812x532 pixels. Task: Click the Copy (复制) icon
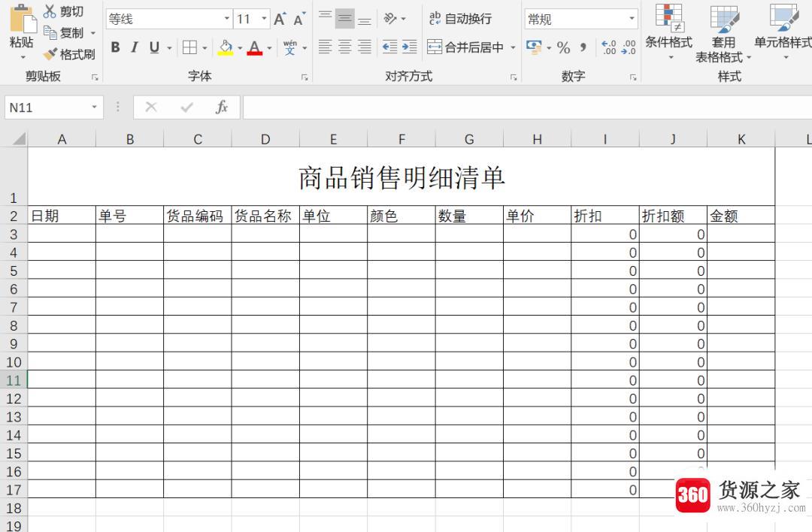coord(50,32)
